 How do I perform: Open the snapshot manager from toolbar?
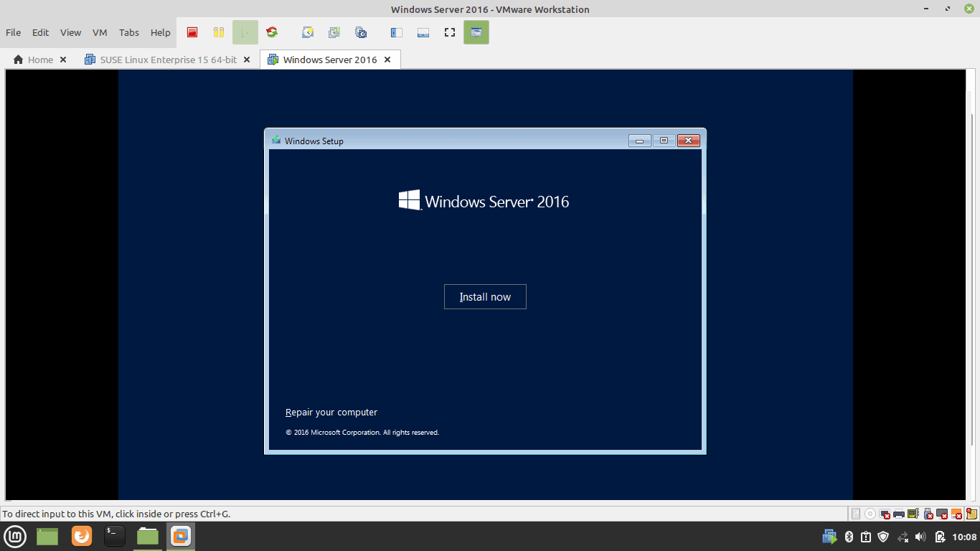[x=361, y=32]
